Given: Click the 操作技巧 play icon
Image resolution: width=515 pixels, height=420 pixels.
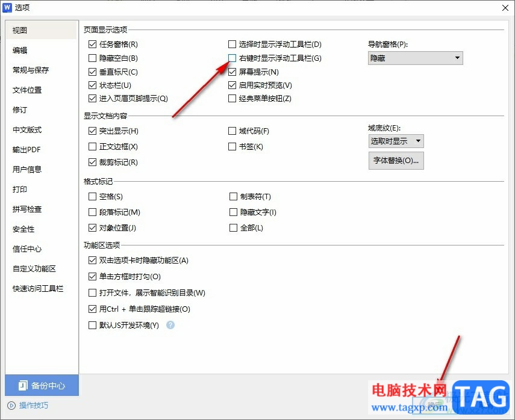Looking at the screenshot, I should click(x=11, y=406).
